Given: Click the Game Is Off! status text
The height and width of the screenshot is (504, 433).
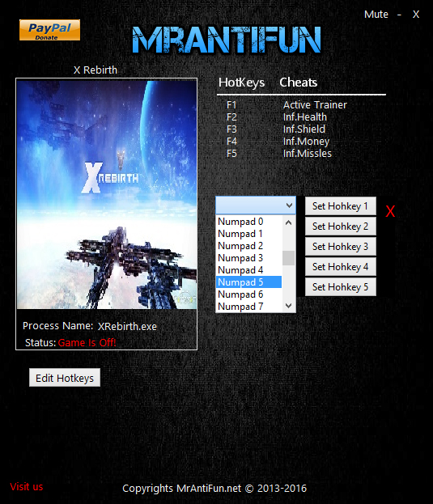Looking at the screenshot, I should (87, 343).
